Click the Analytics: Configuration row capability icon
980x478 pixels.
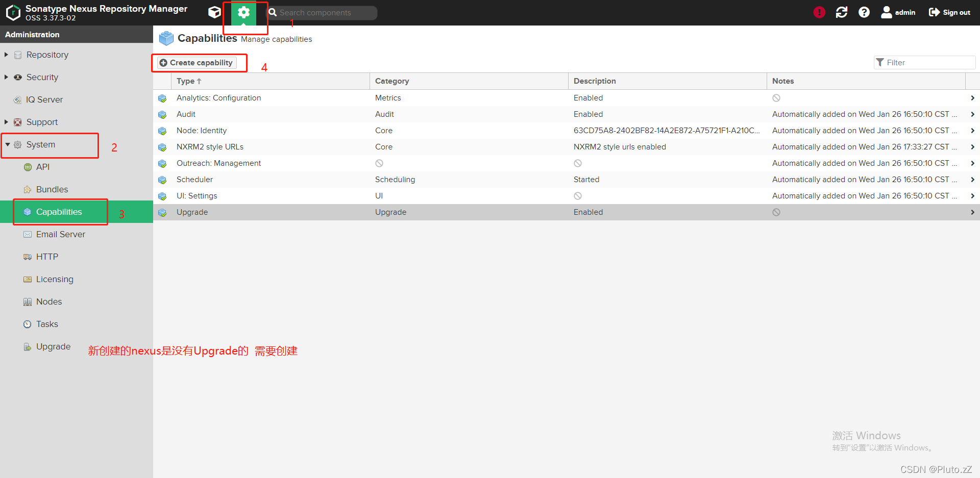pyautogui.click(x=162, y=98)
